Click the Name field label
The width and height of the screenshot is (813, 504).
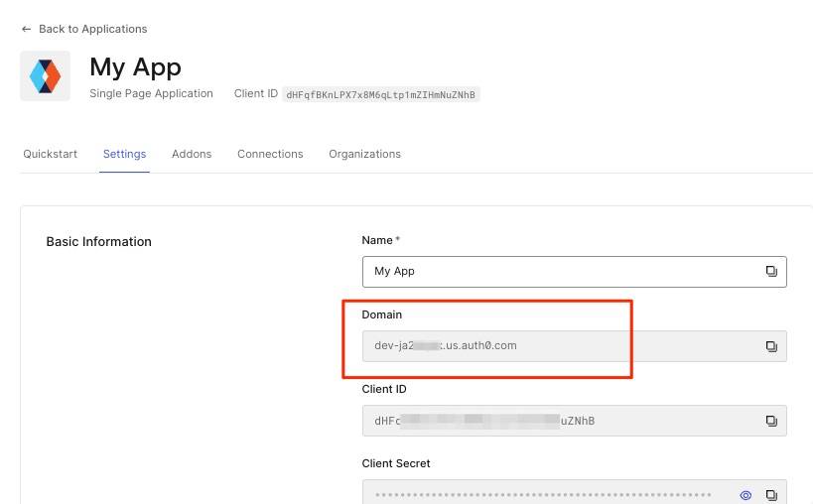[380, 240]
